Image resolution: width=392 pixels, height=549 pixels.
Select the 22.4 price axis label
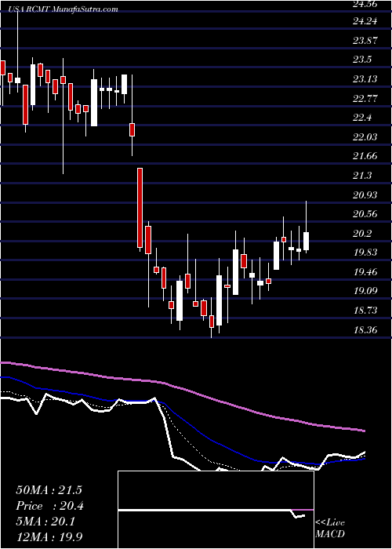tap(362, 118)
